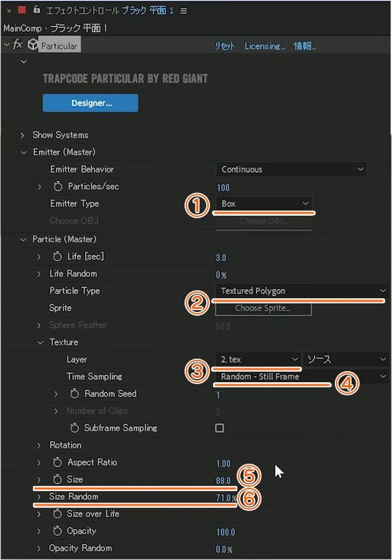Enable the Life [sec] stopwatch
This screenshot has width=392, height=560.
[57, 256]
